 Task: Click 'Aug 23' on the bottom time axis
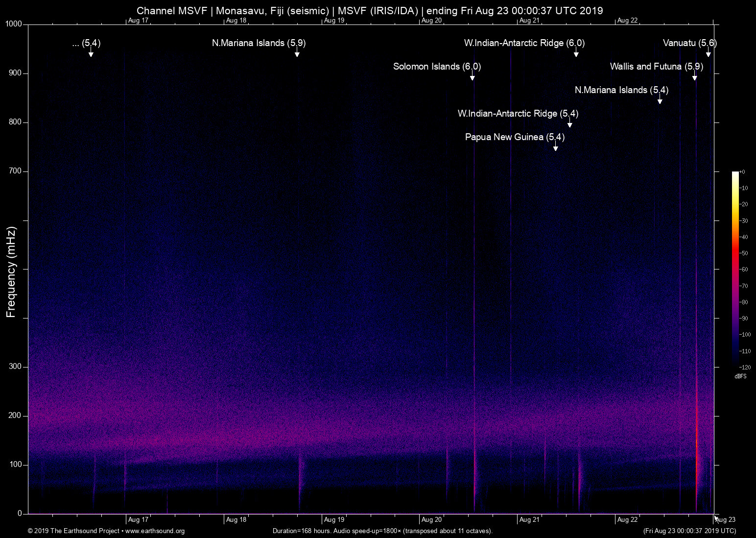pos(726,520)
